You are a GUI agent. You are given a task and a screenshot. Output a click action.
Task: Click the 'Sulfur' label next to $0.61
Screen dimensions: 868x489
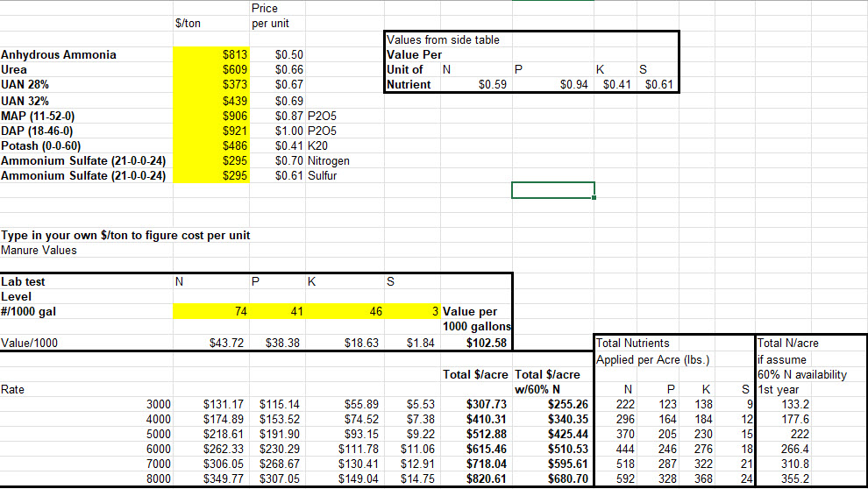[322, 175]
